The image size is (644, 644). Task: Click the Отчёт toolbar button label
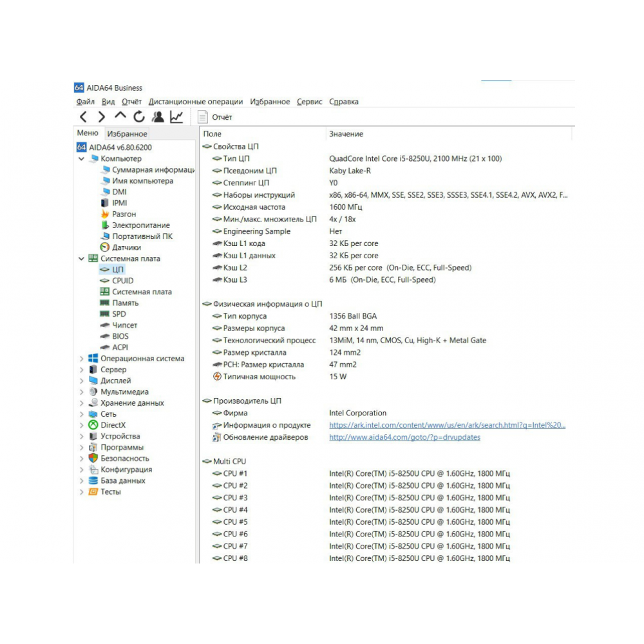[x=222, y=117]
